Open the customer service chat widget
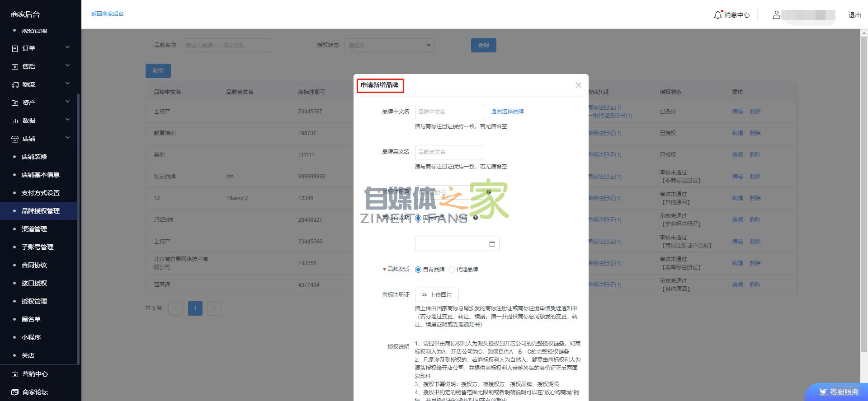This screenshot has height=401, width=868. pyautogui.click(x=838, y=392)
